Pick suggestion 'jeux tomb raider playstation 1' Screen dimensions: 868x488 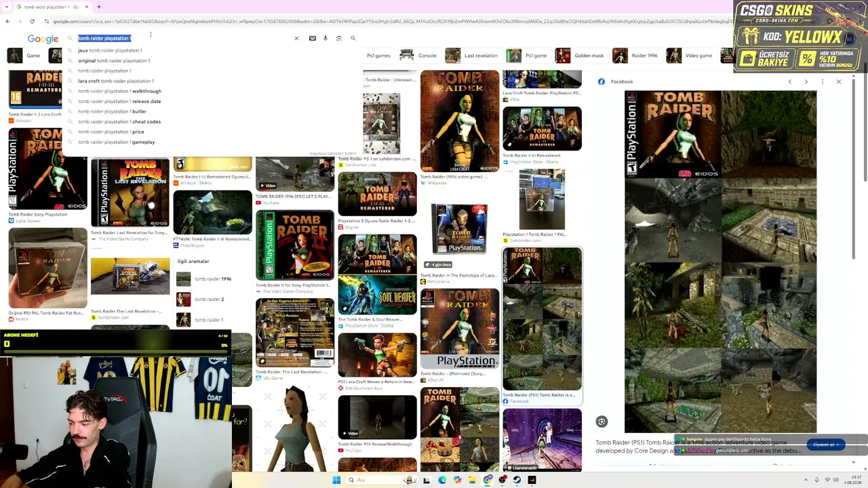point(110,50)
